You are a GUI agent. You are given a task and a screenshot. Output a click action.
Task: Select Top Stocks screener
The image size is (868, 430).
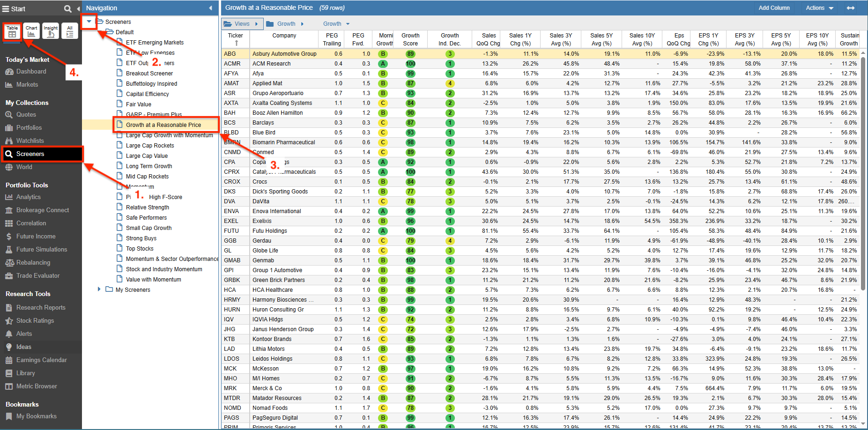[x=140, y=249]
